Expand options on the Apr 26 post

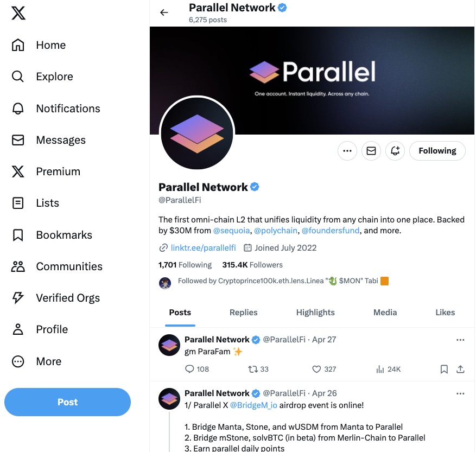tap(460, 393)
